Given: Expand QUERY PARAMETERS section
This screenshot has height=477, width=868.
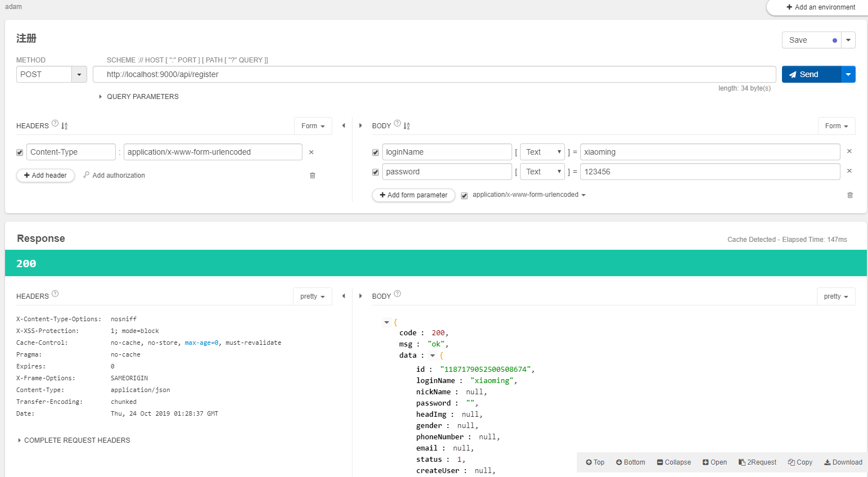Looking at the screenshot, I should (139, 97).
